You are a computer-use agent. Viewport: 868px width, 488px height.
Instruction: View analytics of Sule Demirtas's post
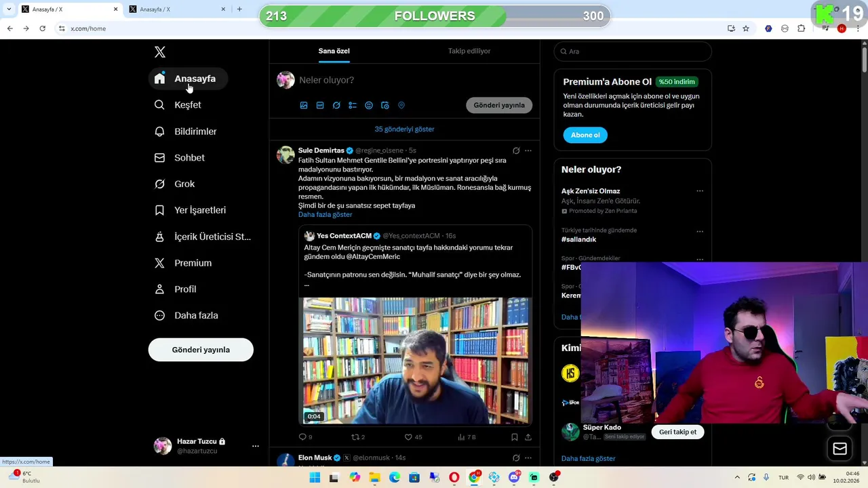point(467,437)
